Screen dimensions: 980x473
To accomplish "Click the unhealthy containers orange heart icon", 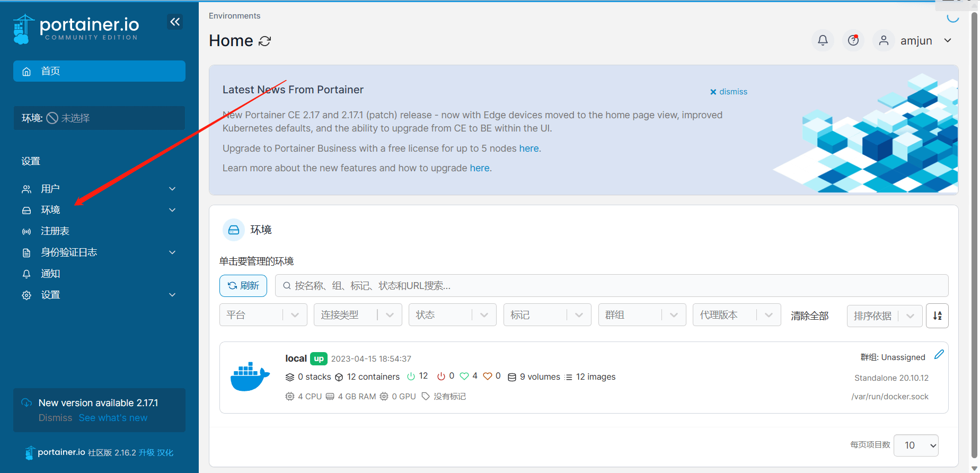I will 488,376.
